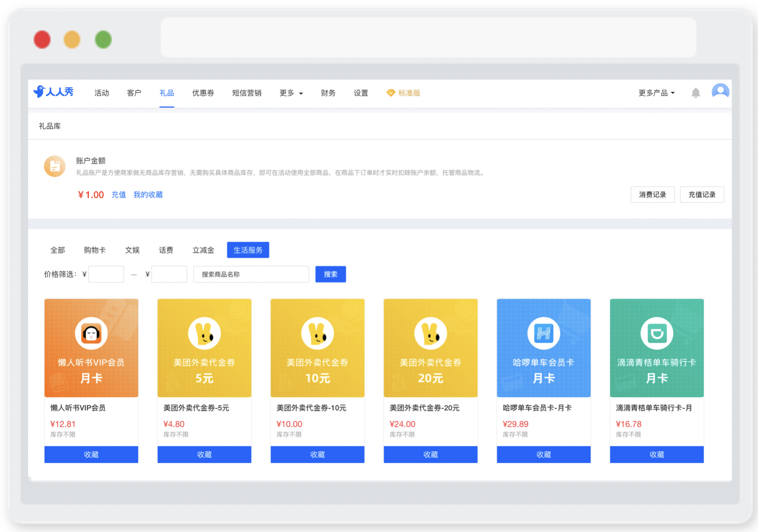The image size is (758, 532).
Task: Open the 美团外卖代金券 20元 product thumbnail
Action: click(x=431, y=348)
